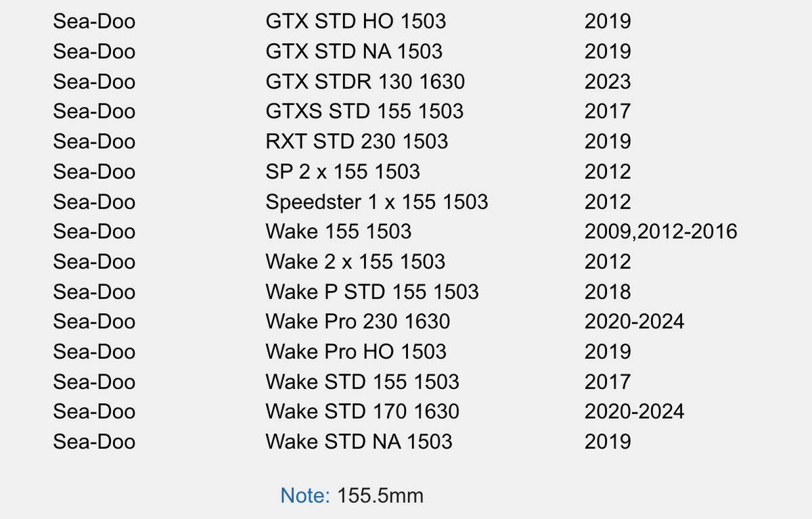Screen dimensions: 812x519
Task: Click the RXT STD 230 1503 model
Action: [x=357, y=141]
